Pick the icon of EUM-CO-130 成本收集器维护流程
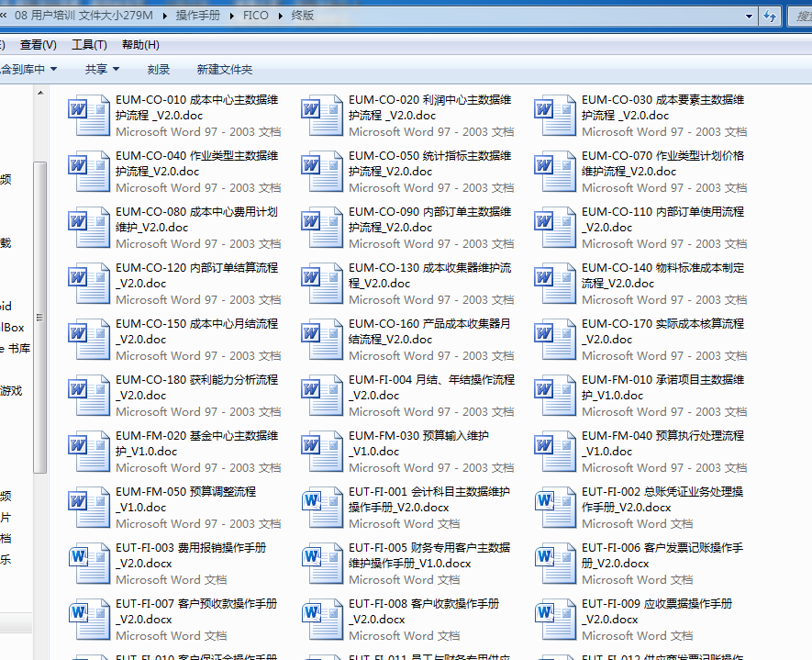 (322, 283)
